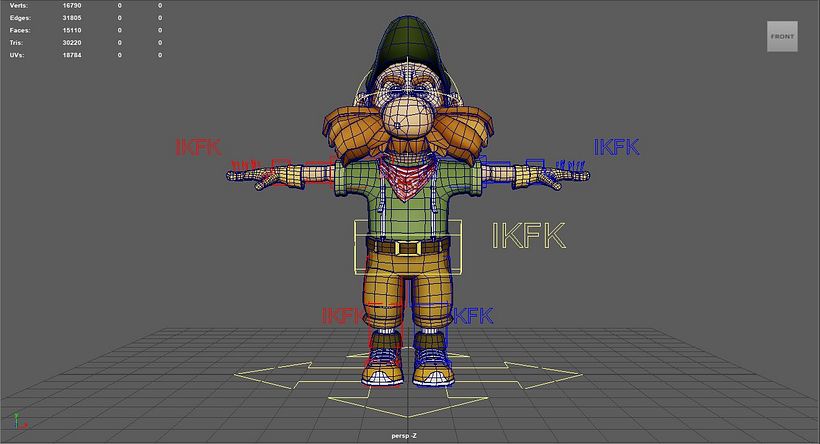820x444 pixels.
Task: Select the red finger controls on the hand
Action: point(246,165)
